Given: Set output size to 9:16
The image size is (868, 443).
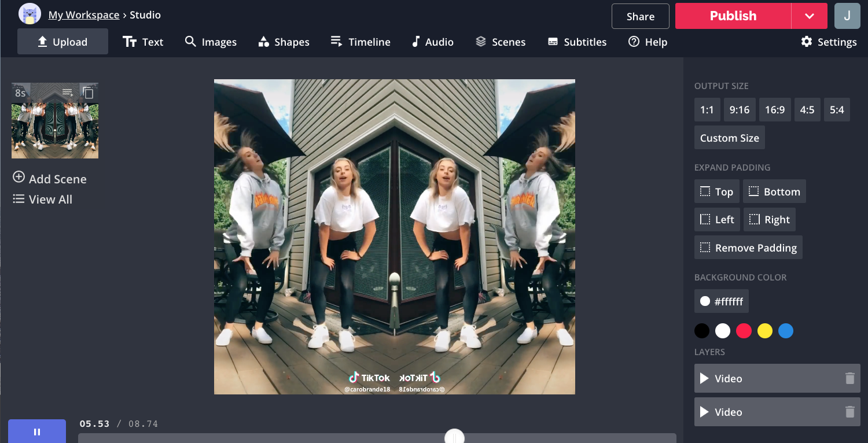Looking at the screenshot, I should 740,110.
